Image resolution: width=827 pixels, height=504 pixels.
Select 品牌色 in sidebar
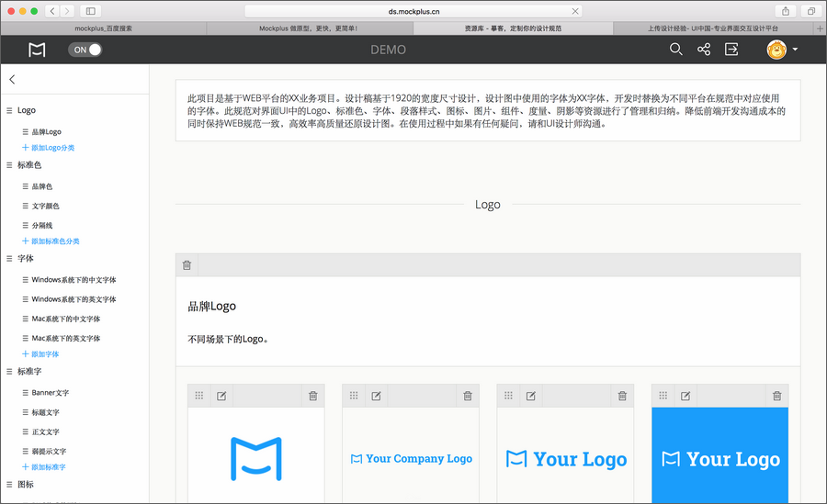(x=41, y=186)
